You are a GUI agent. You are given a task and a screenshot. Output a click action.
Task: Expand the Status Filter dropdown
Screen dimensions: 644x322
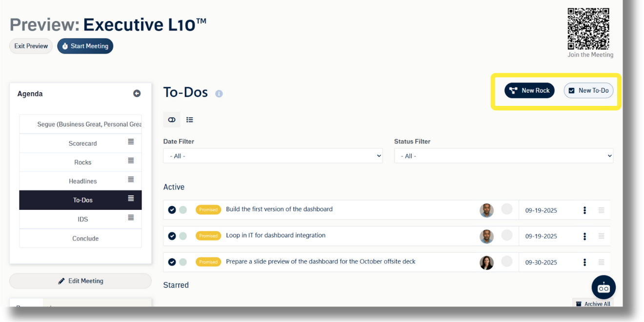(503, 156)
